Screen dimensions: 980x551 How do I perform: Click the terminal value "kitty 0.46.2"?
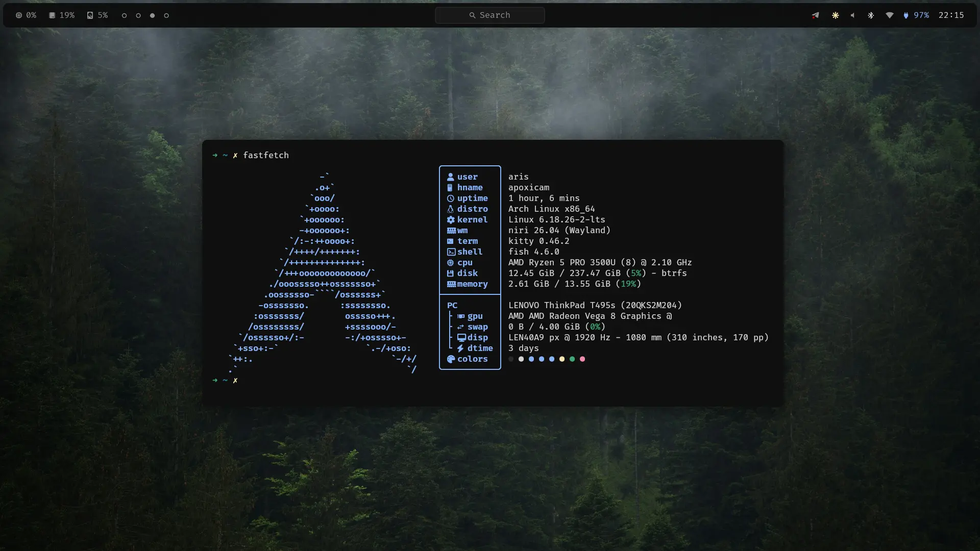click(539, 241)
